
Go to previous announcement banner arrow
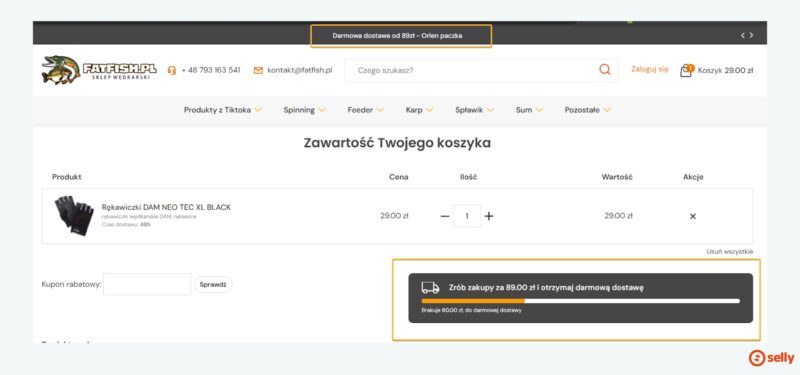(743, 35)
